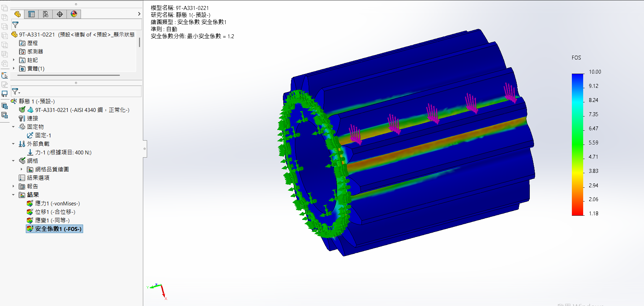
Task: Click the filter funnel in the feature tree
Action: pyautogui.click(x=15, y=25)
